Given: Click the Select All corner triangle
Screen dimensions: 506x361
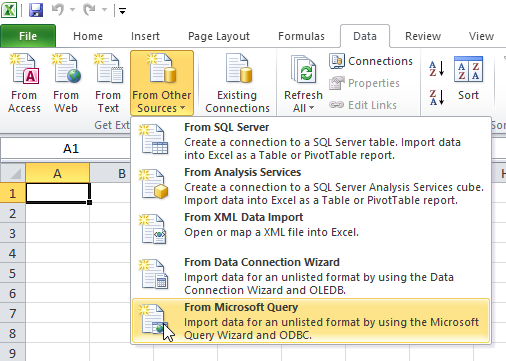Looking at the screenshot, I should click(13, 173).
